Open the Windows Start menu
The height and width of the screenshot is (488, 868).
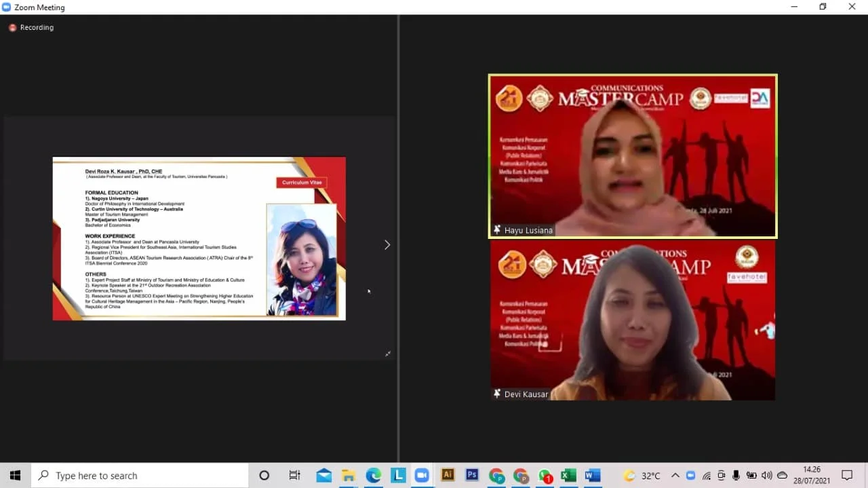click(15, 476)
